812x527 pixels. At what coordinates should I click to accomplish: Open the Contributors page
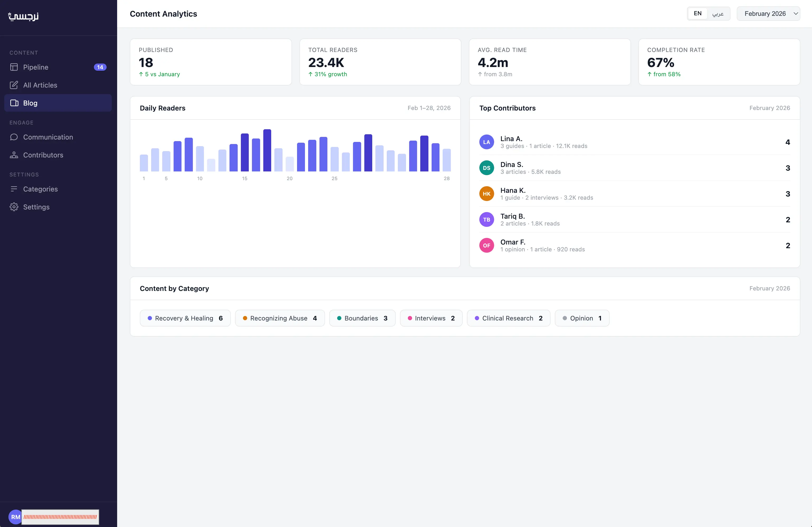click(x=58, y=155)
